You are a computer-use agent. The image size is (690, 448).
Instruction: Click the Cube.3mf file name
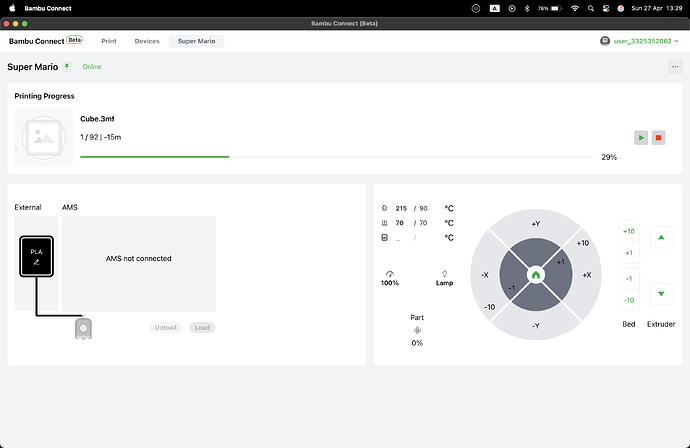click(97, 119)
